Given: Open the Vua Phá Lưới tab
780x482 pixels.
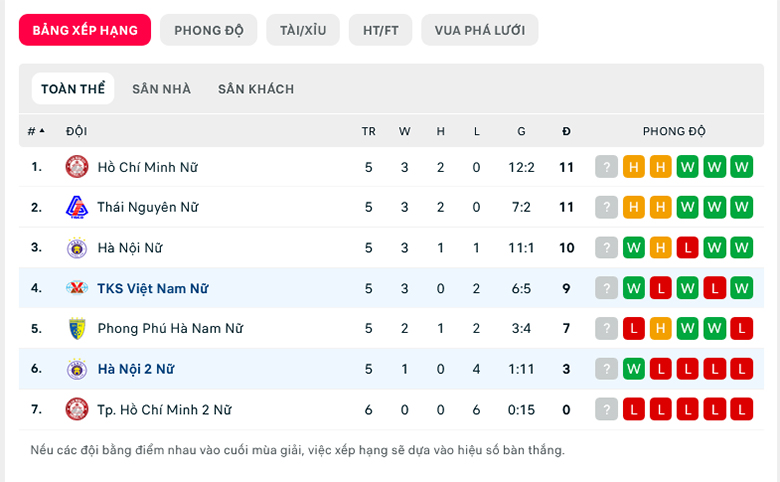Looking at the screenshot, I should 480,30.
